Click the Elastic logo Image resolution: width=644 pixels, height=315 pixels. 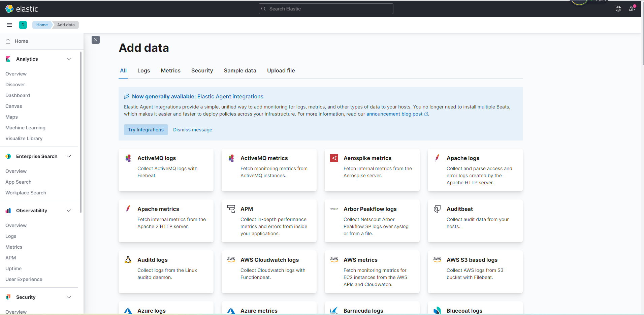click(22, 9)
